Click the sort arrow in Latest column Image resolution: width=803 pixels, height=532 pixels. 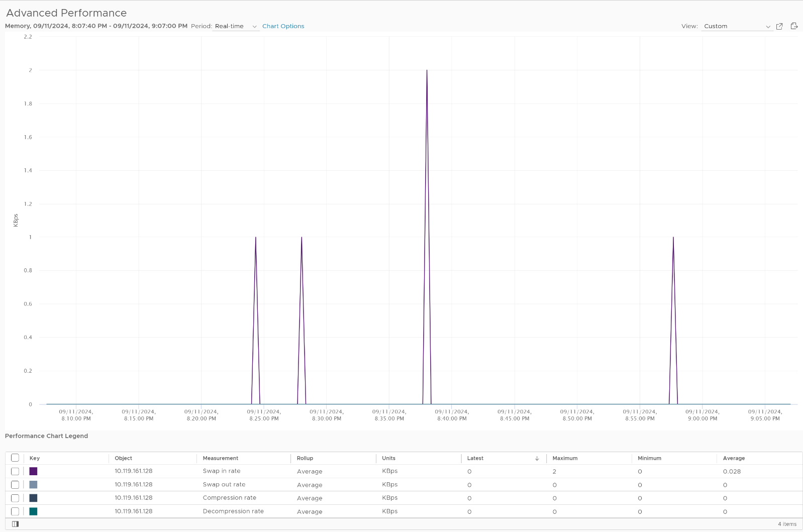537,458
